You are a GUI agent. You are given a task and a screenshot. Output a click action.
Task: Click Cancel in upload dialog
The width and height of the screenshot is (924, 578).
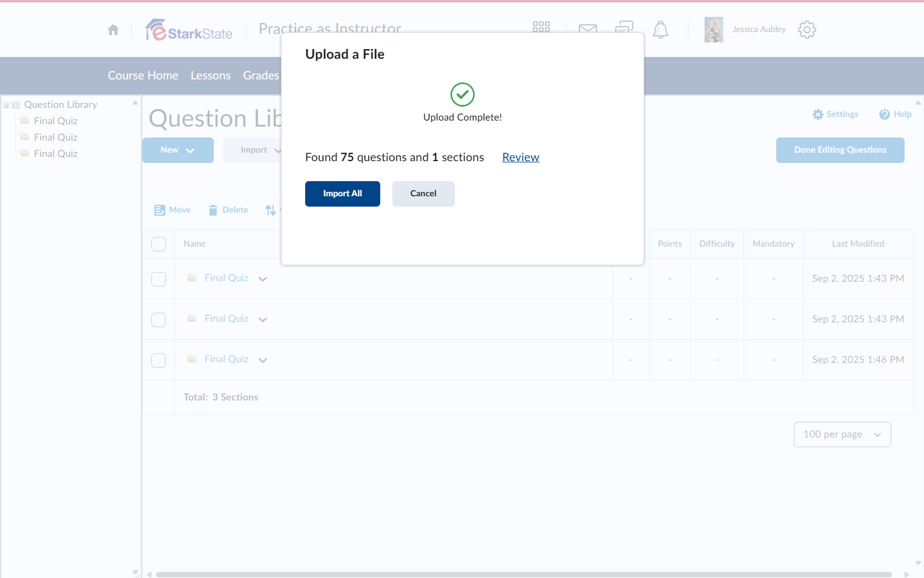423,194
